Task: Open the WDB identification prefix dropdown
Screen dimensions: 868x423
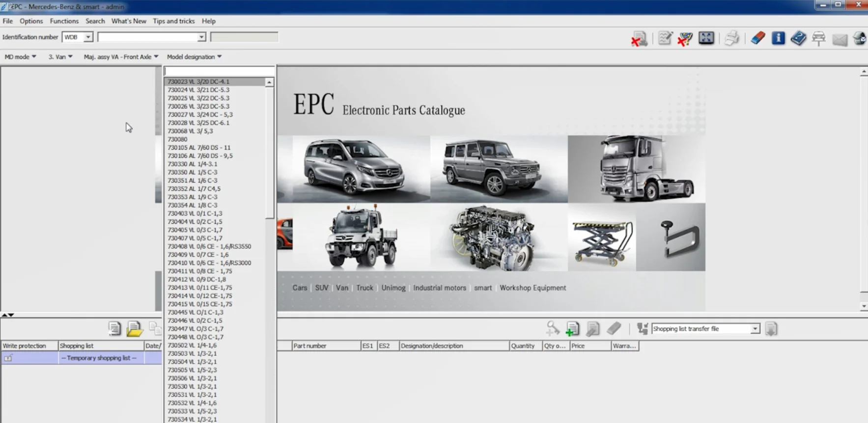Action: [88, 37]
